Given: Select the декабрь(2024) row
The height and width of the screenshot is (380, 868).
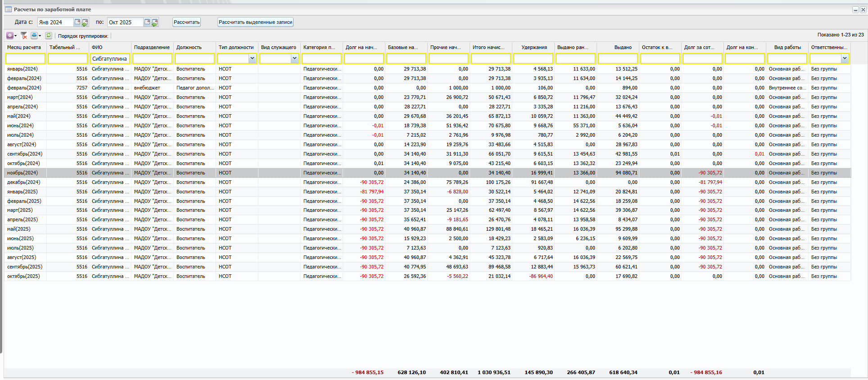Looking at the screenshot, I should tap(24, 182).
